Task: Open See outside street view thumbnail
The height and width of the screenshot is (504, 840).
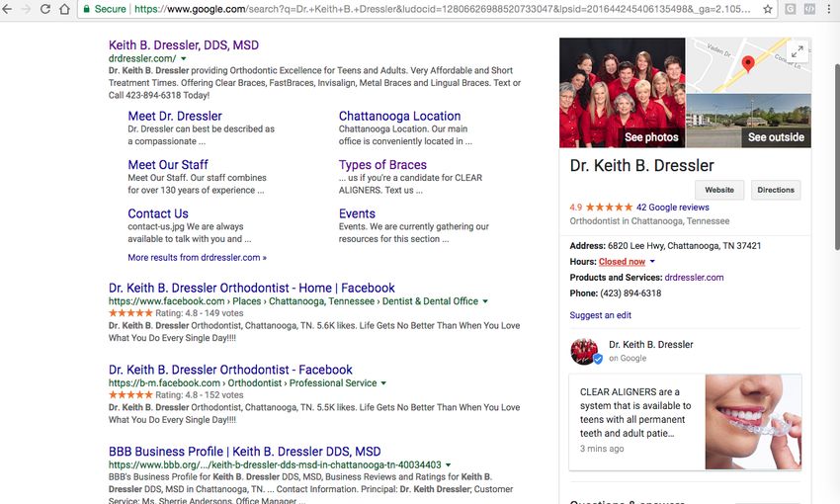Action: pos(748,121)
